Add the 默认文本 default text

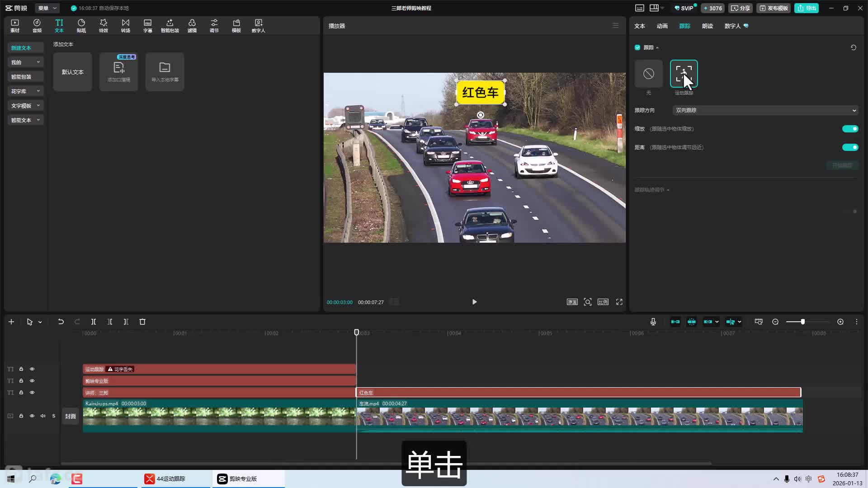[72, 72]
